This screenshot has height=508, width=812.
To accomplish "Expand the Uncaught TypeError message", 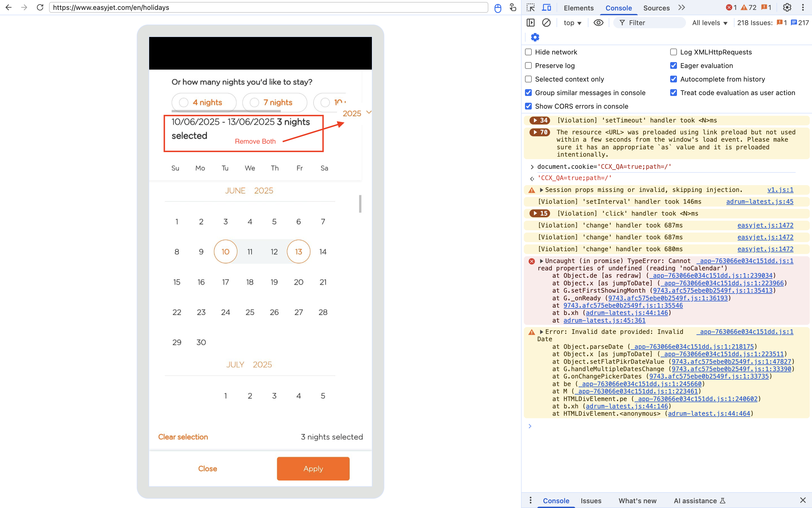I will 541,261.
